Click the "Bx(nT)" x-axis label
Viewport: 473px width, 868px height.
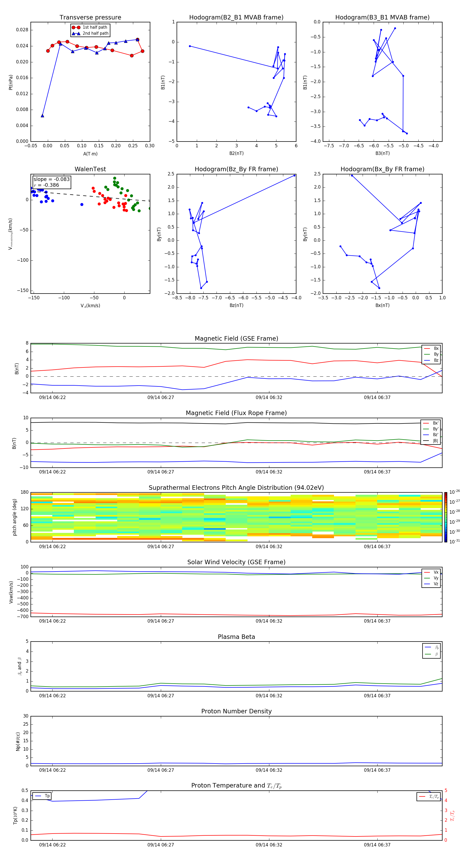pos(382,306)
